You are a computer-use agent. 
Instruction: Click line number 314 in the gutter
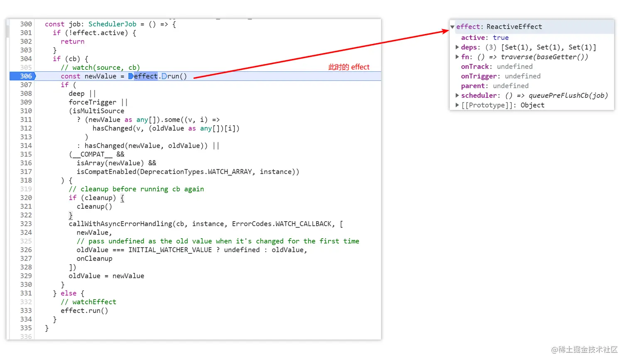(x=26, y=146)
